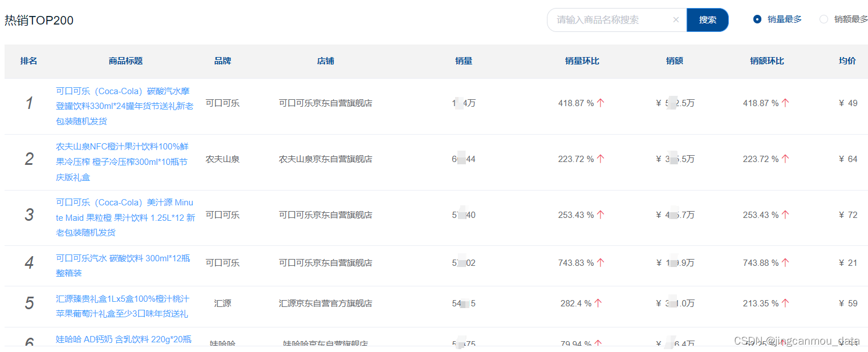Click the 销量环比 418.87 % value in row 1
Screen dimensions: 868x352
(576, 103)
